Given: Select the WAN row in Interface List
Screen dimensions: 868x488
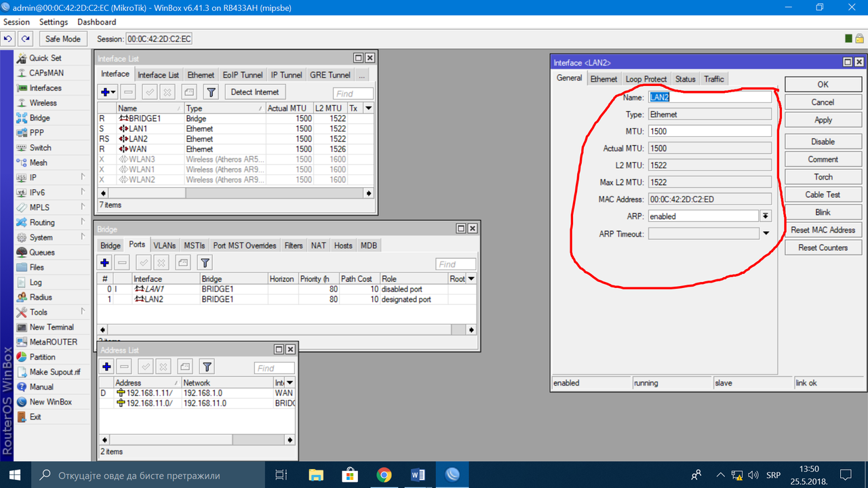Looking at the screenshot, I should 236,149.
